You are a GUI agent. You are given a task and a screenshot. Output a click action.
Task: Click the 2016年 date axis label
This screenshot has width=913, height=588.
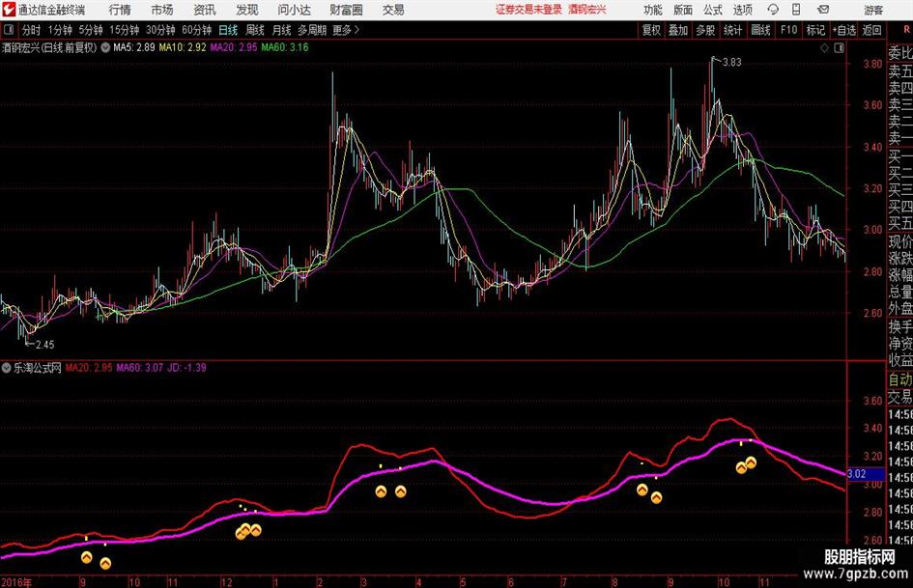(16, 581)
